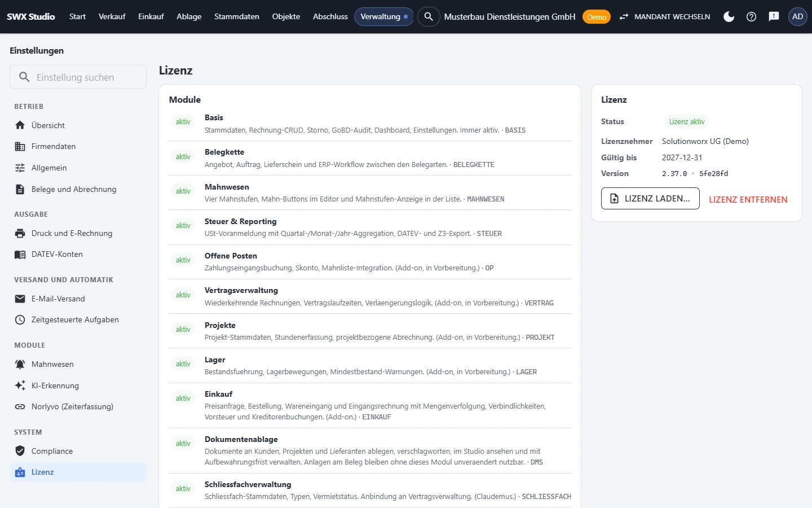Select the Steuer & Reporting module title
This screenshot has height=508, width=812.
coord(241,221)
